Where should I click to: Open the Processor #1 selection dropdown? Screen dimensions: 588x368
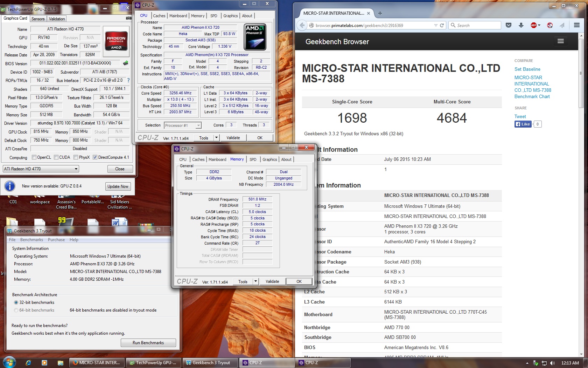(x=183, y=125)
